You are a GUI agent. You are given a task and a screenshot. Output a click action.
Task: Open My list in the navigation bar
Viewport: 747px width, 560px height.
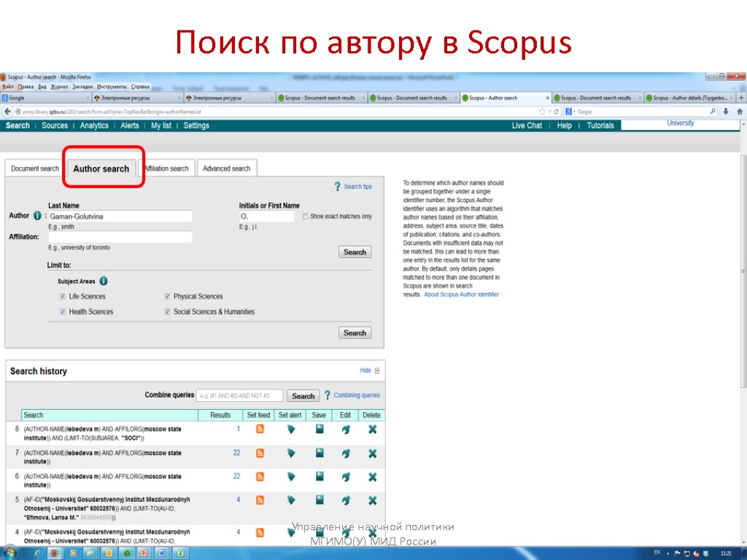pos(161,125)
